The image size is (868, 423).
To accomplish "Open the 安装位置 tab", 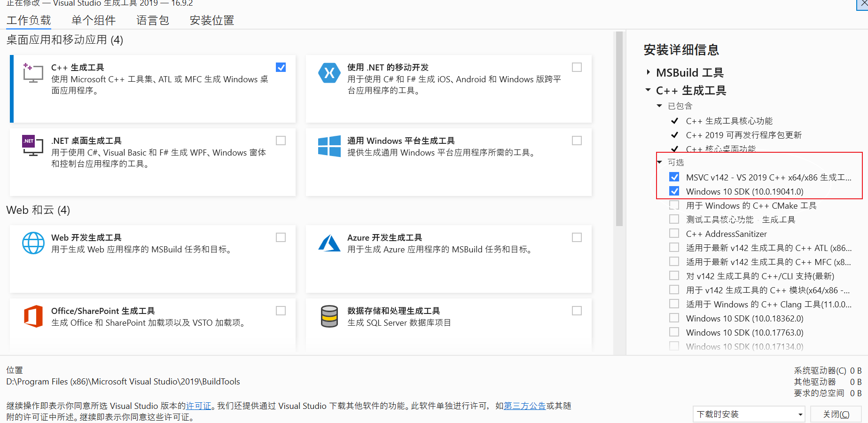I will [212, 20].
